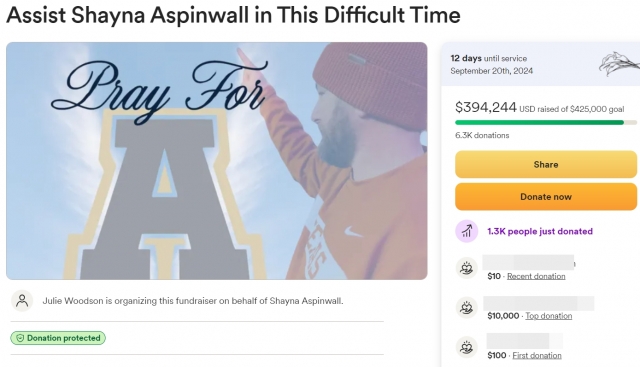Click the lily flower illustration in service banner
The height and width of the screenshot is (367, 640).
pos(619,64)
